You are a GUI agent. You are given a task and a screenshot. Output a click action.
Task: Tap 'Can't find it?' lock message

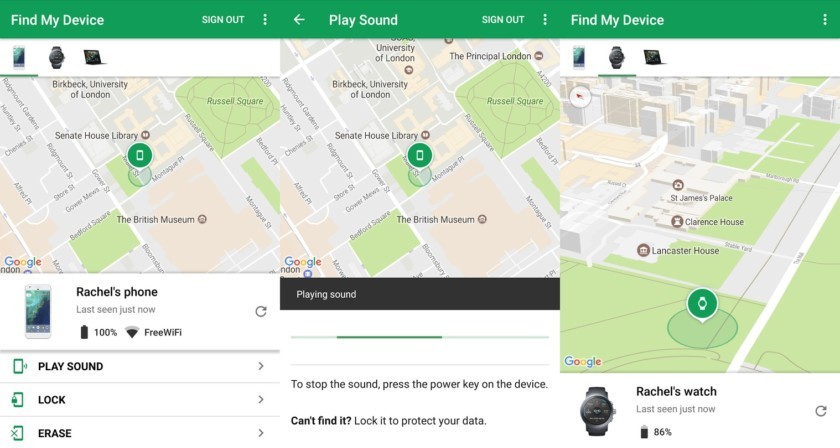[x=388, y=421]
